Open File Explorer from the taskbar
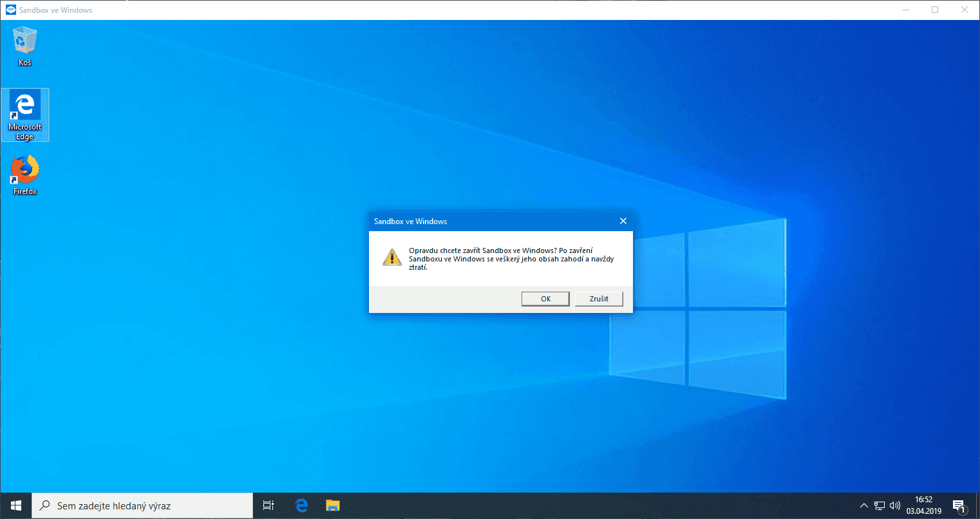Screen dimensions: 980x519 (332, 505)
